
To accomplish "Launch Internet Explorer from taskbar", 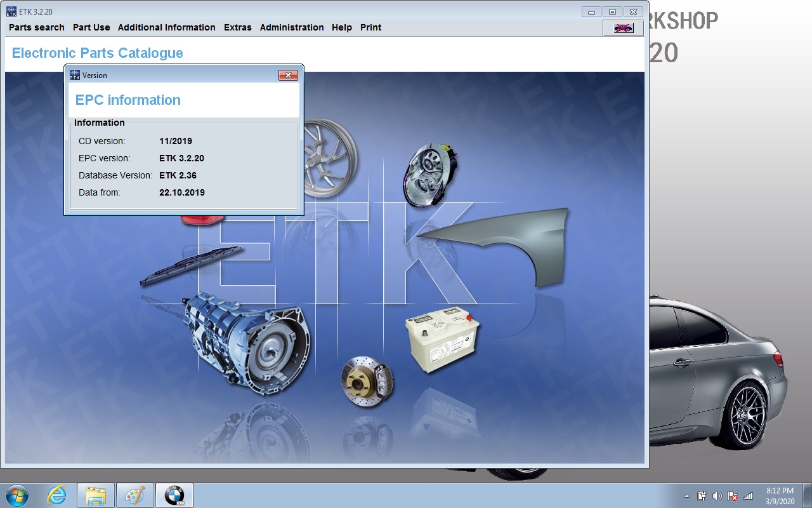I will point(57,495).
